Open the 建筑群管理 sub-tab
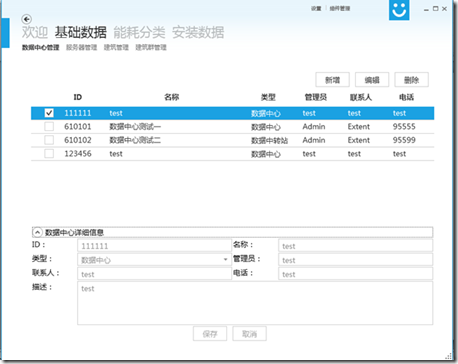 151,47
